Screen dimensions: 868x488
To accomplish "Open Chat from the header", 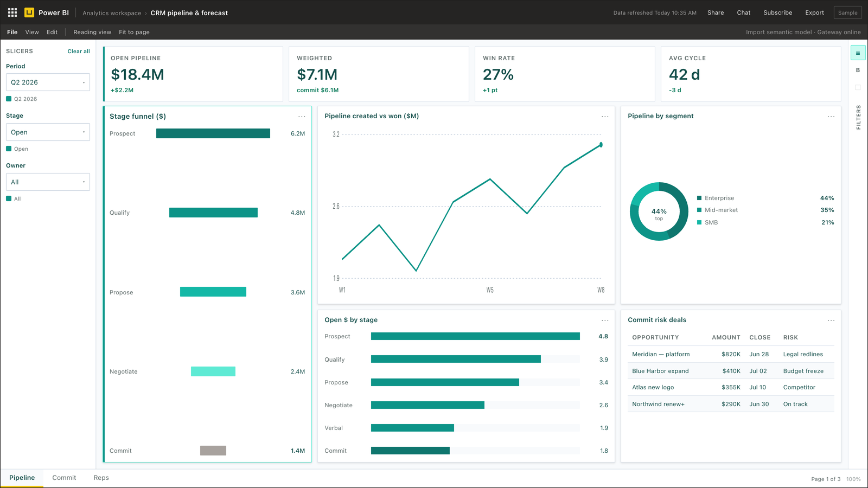I will point(744,12).
